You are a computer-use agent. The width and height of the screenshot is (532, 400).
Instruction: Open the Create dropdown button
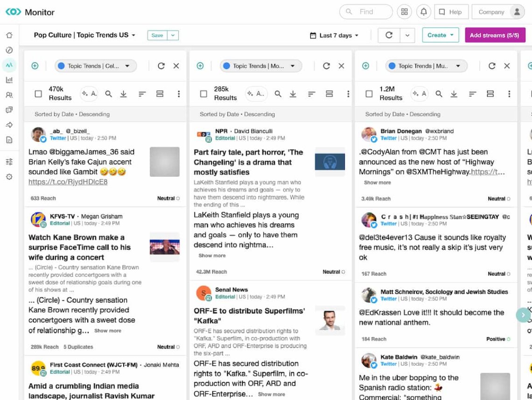440,35
